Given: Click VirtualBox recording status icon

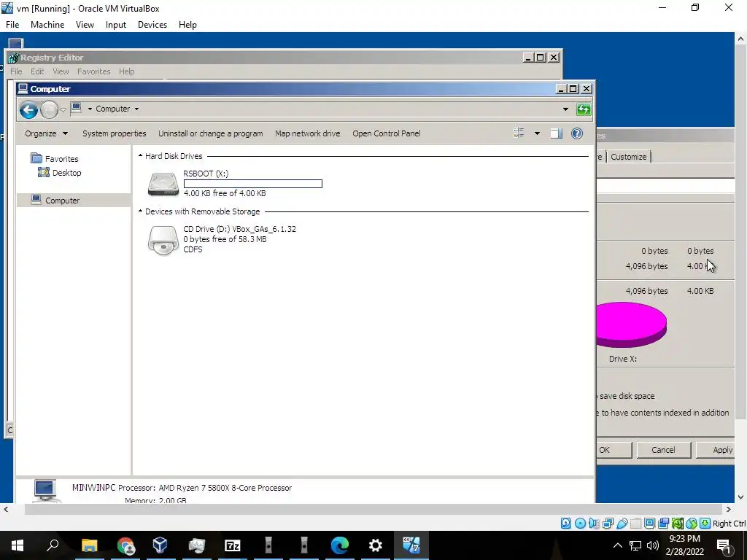Looking at the screenshot, I should click(x=663, y=524).
